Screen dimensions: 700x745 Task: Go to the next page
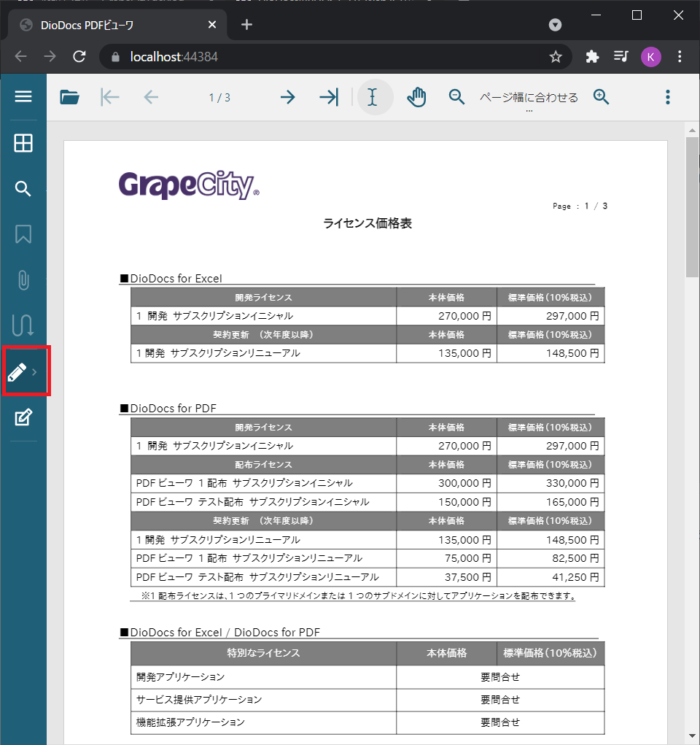click(x=288, y=97)
